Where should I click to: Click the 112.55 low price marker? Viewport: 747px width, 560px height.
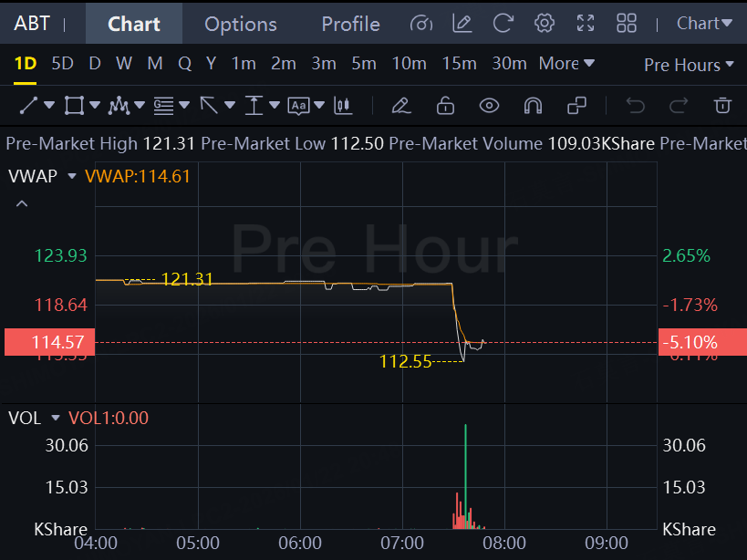pyautogui.click(x=405, y=361)
